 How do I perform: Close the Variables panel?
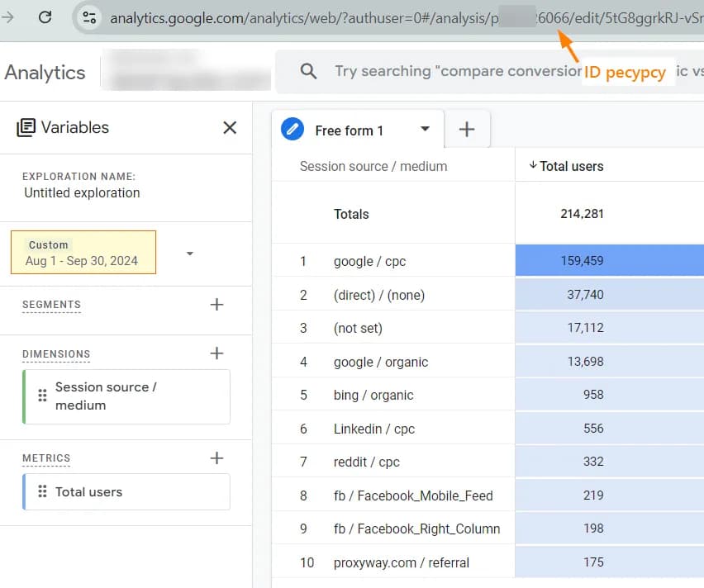tap(230, 127)
